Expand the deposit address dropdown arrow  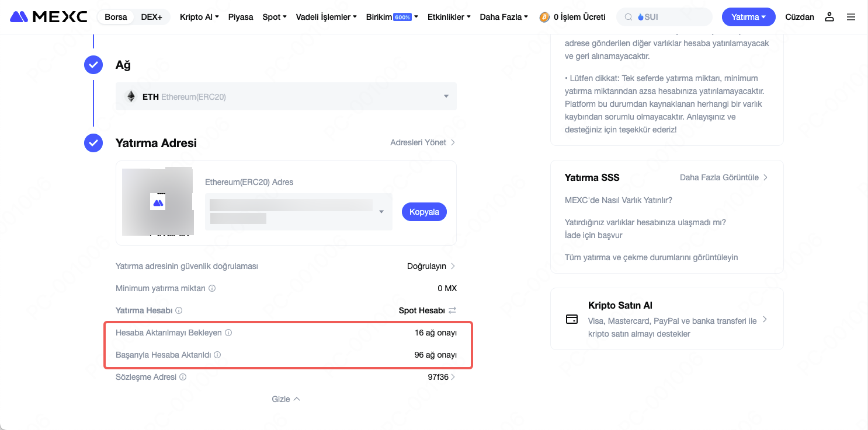pos(381,212)
